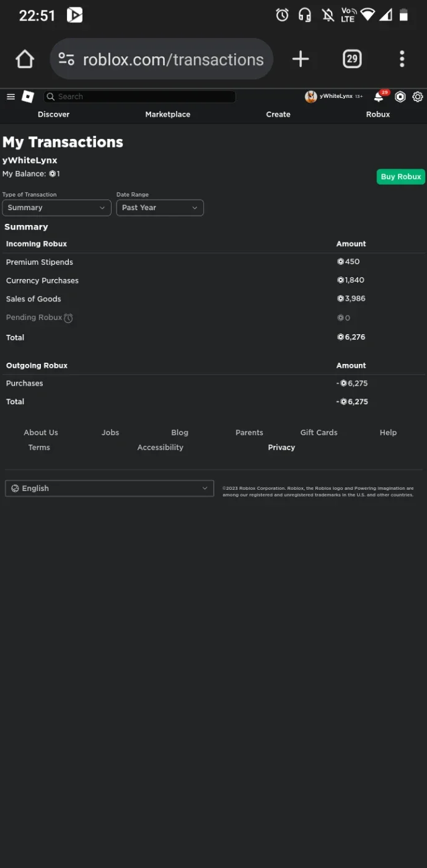Open the browser tab switcher showing 29
The image size is (427, 868).
tap(352, 60)
